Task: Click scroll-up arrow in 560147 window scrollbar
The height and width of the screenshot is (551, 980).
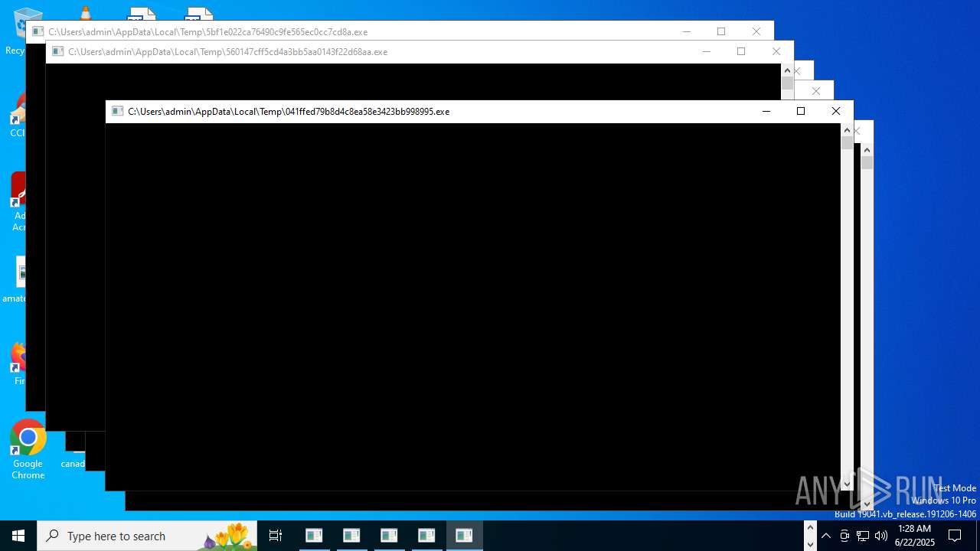Action: 787,70
